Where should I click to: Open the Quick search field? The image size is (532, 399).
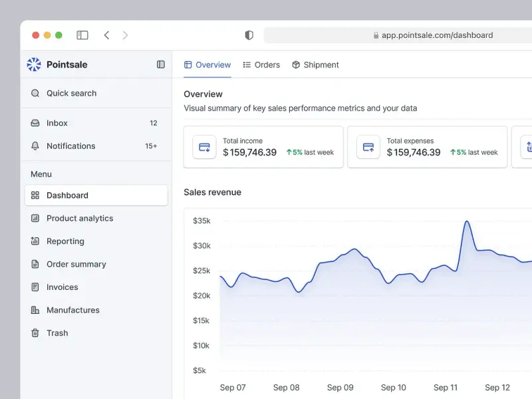click(71, 93)
